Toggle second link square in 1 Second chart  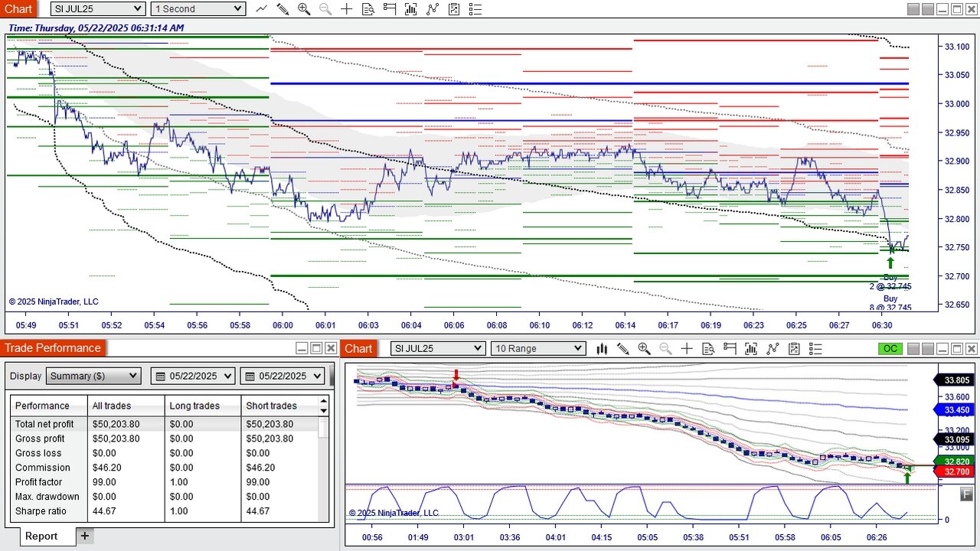coord(928,9)
